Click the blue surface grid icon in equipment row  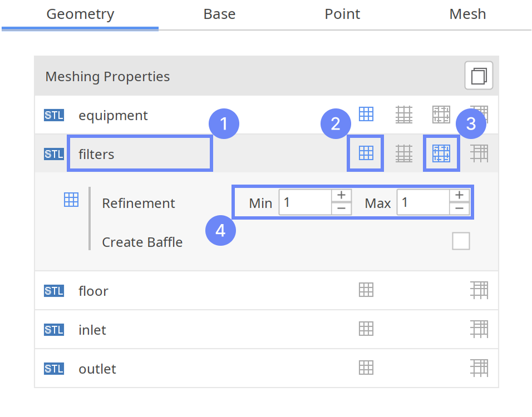[366, 114]
